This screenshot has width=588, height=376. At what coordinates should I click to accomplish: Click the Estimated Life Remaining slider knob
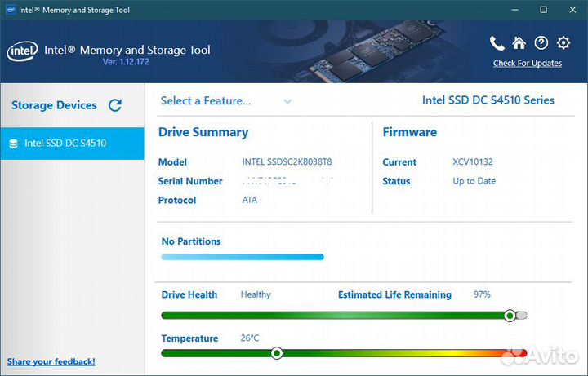pyautogui.click(x=510, y=316)
